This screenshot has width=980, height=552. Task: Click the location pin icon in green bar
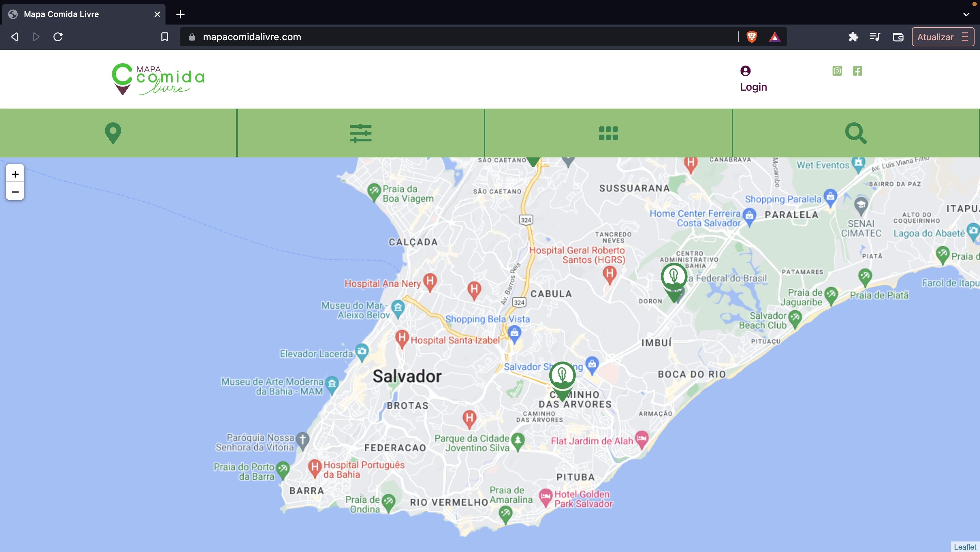click(x=113, y=133)
